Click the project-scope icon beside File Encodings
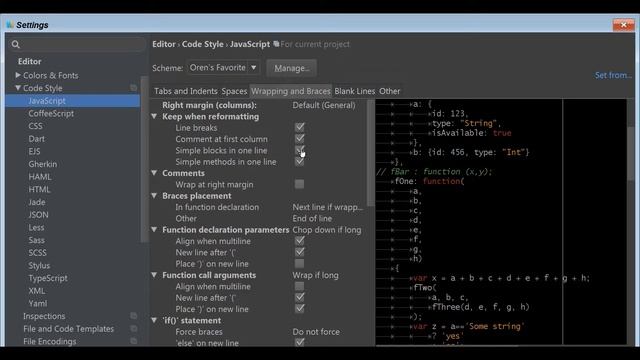The image size is (640, 360). 133,341
